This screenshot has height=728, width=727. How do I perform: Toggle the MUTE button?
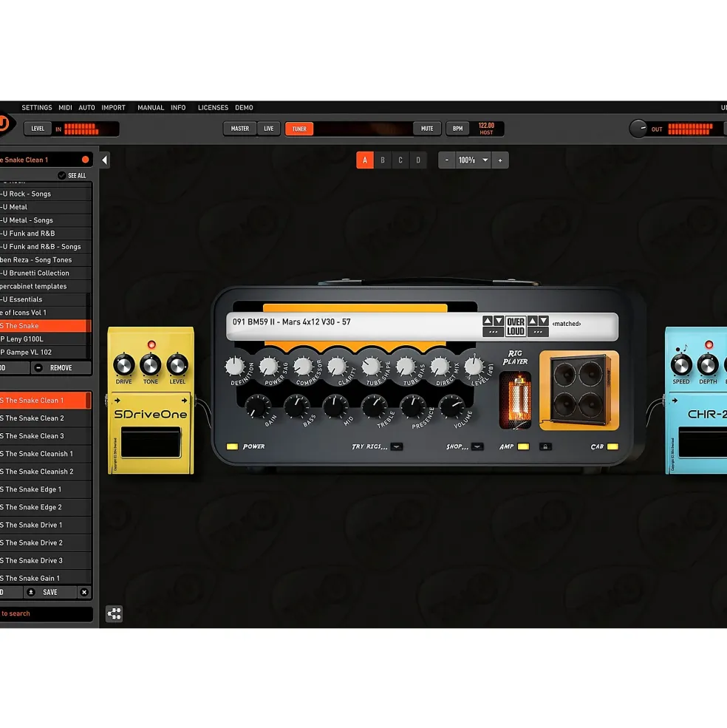(427, 129)
